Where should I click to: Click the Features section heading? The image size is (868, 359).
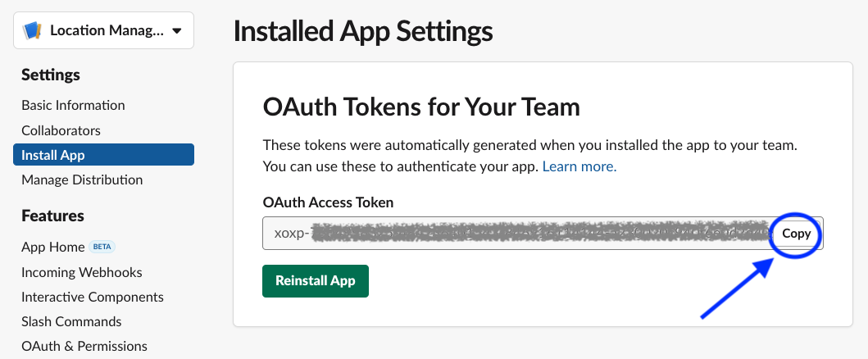coord(52,216)
